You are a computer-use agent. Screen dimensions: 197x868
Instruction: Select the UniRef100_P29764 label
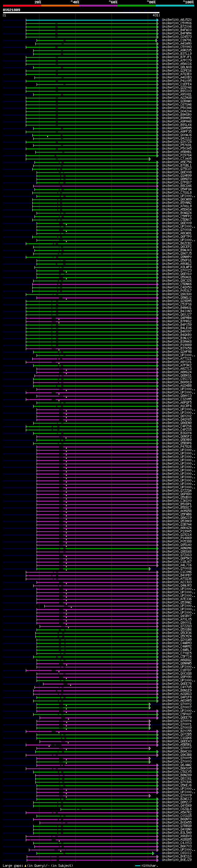(x=177, y=155)
